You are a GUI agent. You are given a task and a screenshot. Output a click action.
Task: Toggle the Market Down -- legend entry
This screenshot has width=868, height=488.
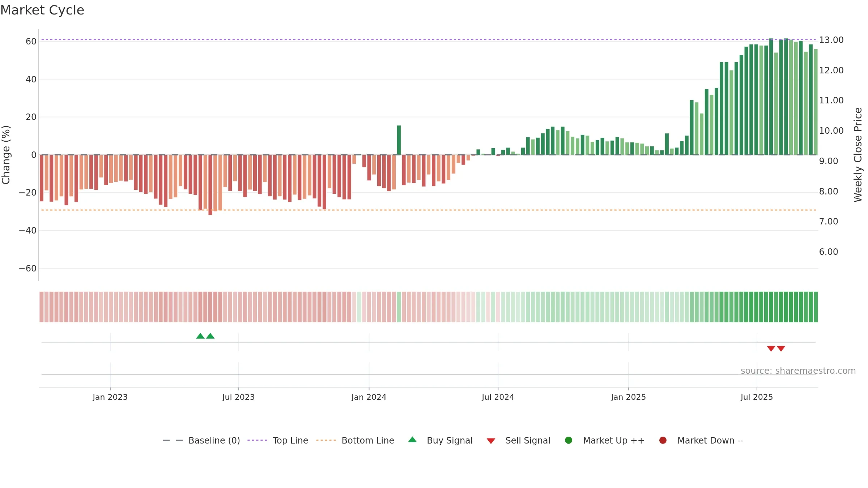[x=701, y=440]
